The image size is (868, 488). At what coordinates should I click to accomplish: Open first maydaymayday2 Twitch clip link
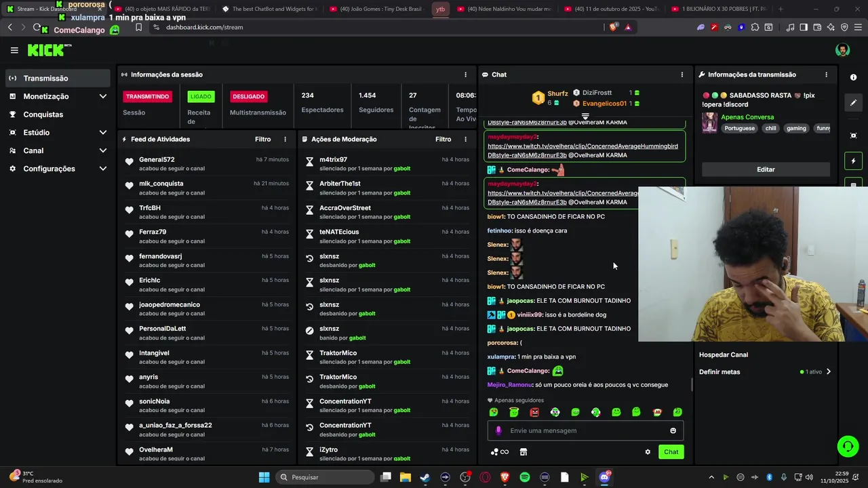[x=583, y=146]
